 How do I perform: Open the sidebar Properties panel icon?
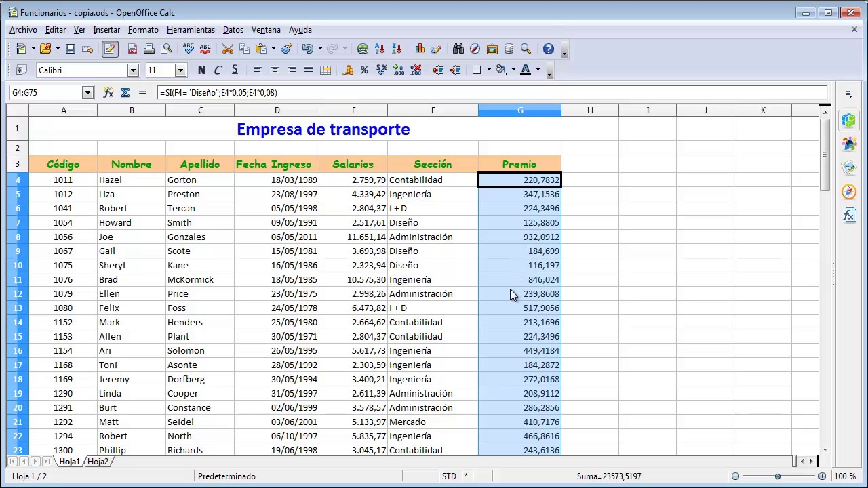[849, 120]
